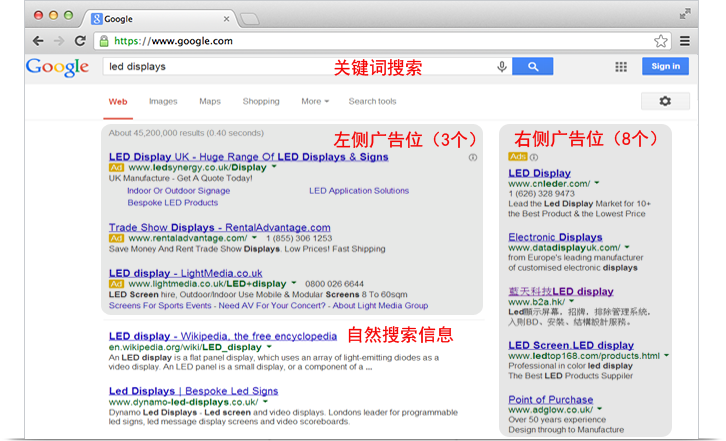The height and width of the screenshot is (441, 726).
Task: Expand dropdown arrow beside dynamo-led-displays.co.uk URL
Action: 265,402
